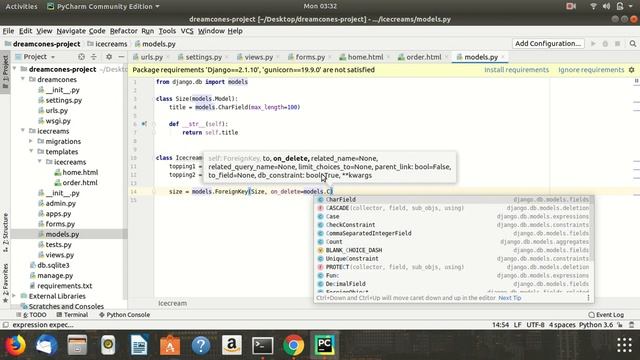Click Add Configuration button
This screenshot has width=640, height=360.
tap(548, 44)
